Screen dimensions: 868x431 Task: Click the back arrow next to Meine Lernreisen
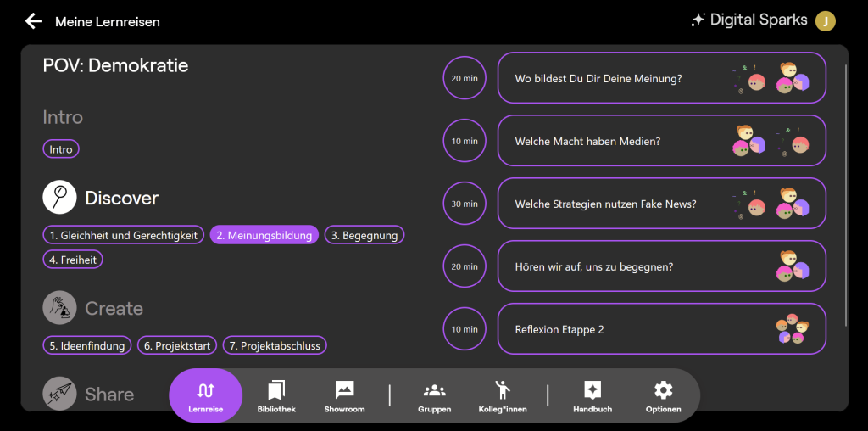[x=33, y=21]
